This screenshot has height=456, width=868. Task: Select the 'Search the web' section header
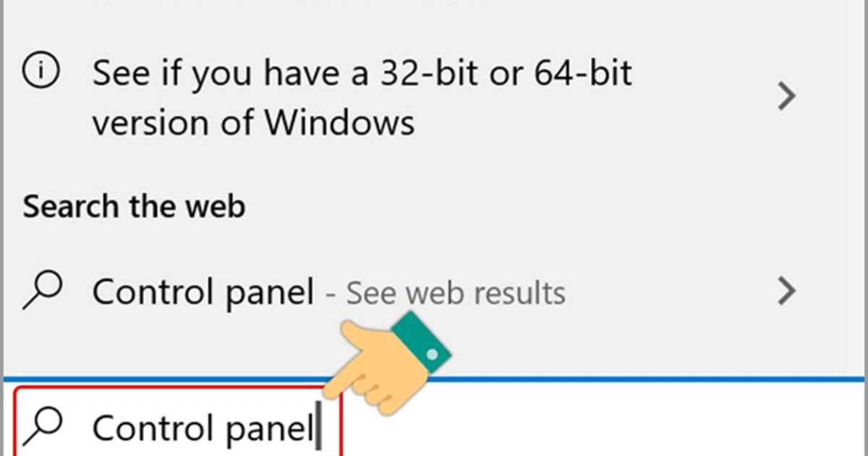(x=134, y=205)
